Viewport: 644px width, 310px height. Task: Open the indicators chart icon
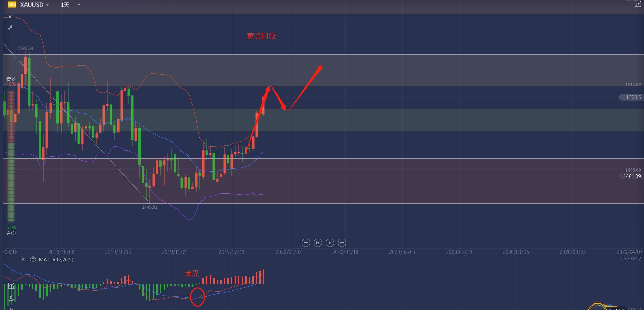coord(11,286)
